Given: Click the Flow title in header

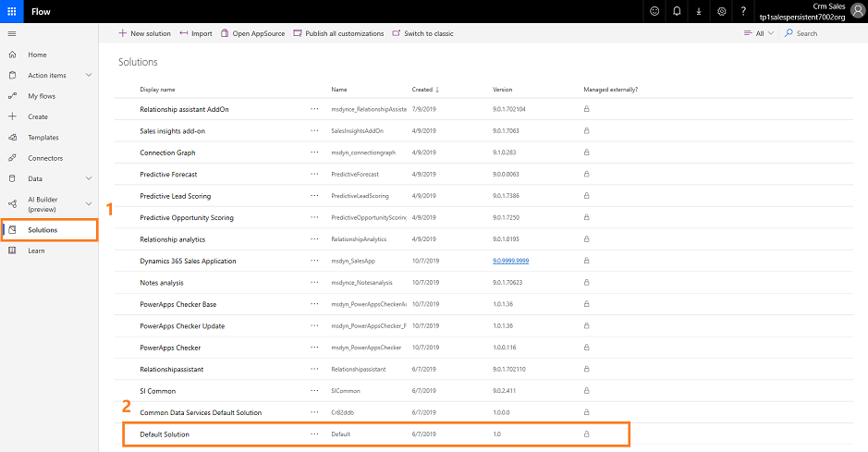Looking at the screenshot, I should point(41,12).
